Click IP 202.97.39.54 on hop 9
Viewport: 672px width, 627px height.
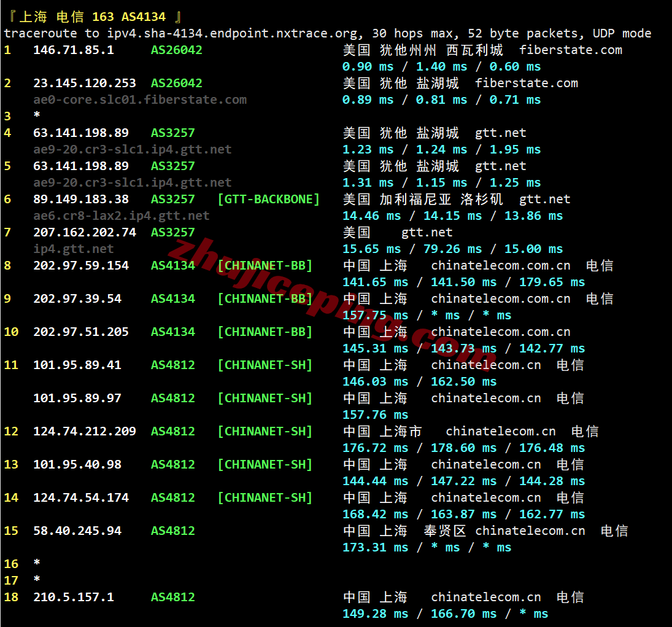pyautogui.click(x=77, y=298)
